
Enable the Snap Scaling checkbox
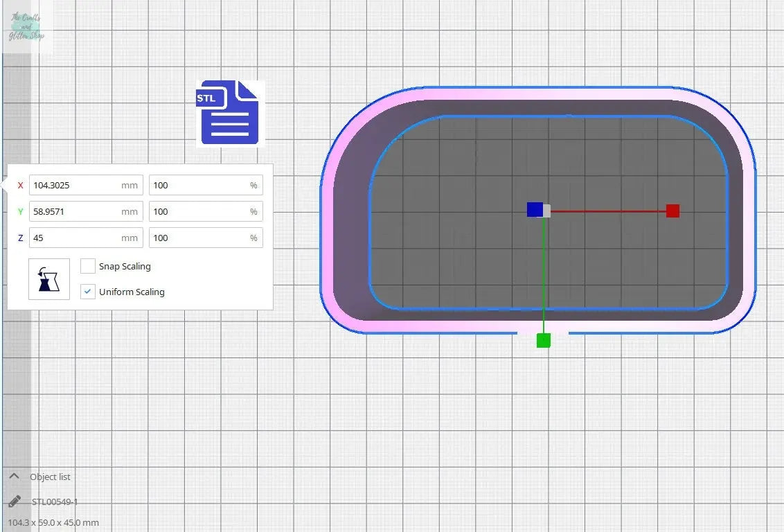pos(88,266)
